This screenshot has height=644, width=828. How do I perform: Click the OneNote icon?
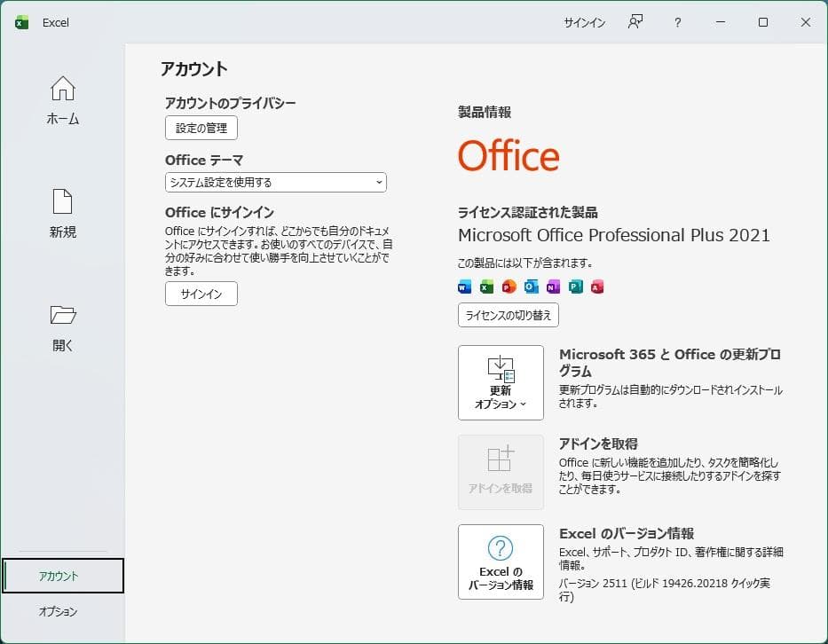pyautogui.click(x=551, y=287)
